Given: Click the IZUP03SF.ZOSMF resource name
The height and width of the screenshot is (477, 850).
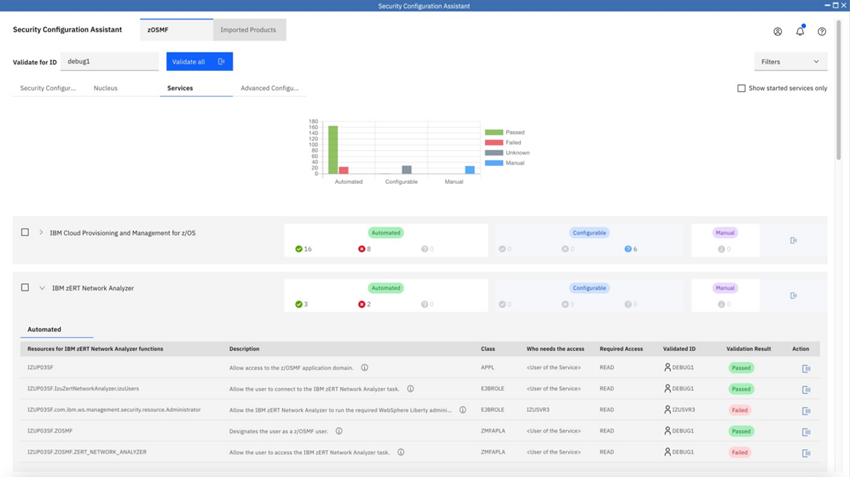Looking at the screenshot, I should (x=50, y=431).
